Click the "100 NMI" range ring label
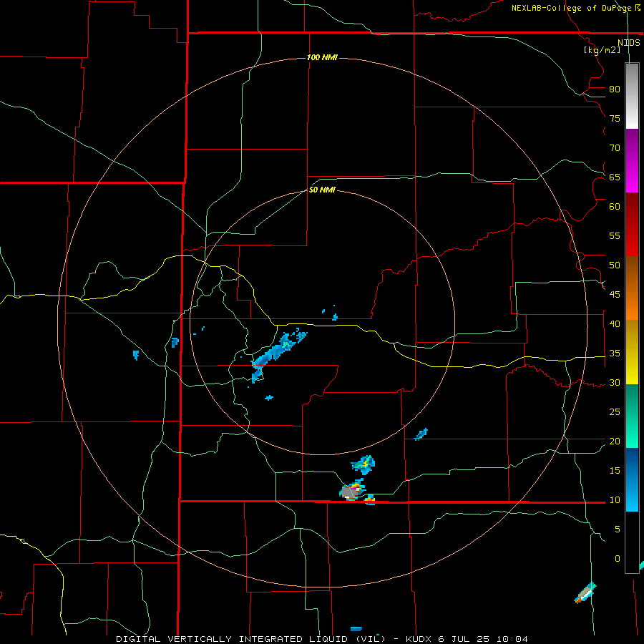 [x=322, y=57]
